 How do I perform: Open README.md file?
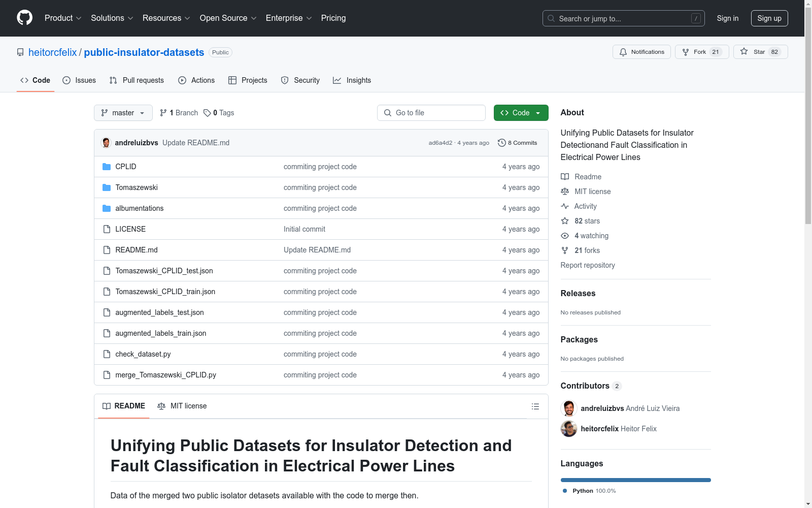coord(137,250)
